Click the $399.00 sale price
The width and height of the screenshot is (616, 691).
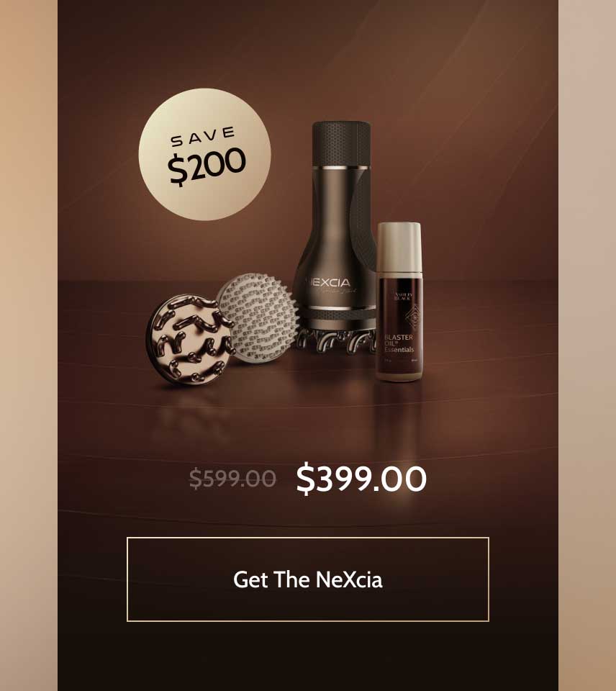[x=361, y=479]
